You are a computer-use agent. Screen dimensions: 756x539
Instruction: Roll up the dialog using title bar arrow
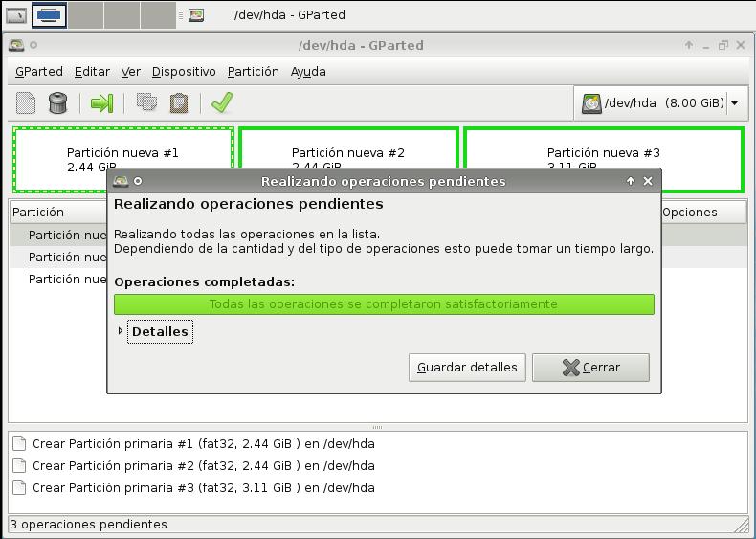(630, 181)
